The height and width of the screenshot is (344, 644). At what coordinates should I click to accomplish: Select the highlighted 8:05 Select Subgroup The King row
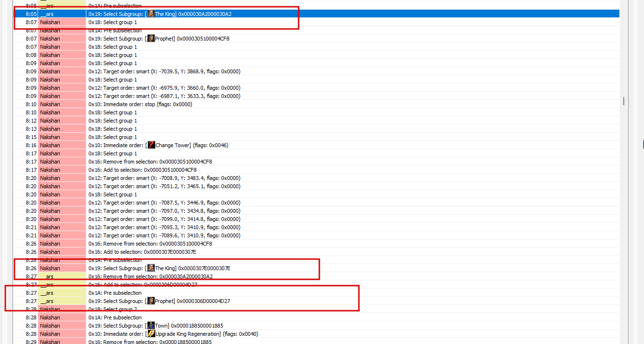pyautogui.click(x=316, y=14)
